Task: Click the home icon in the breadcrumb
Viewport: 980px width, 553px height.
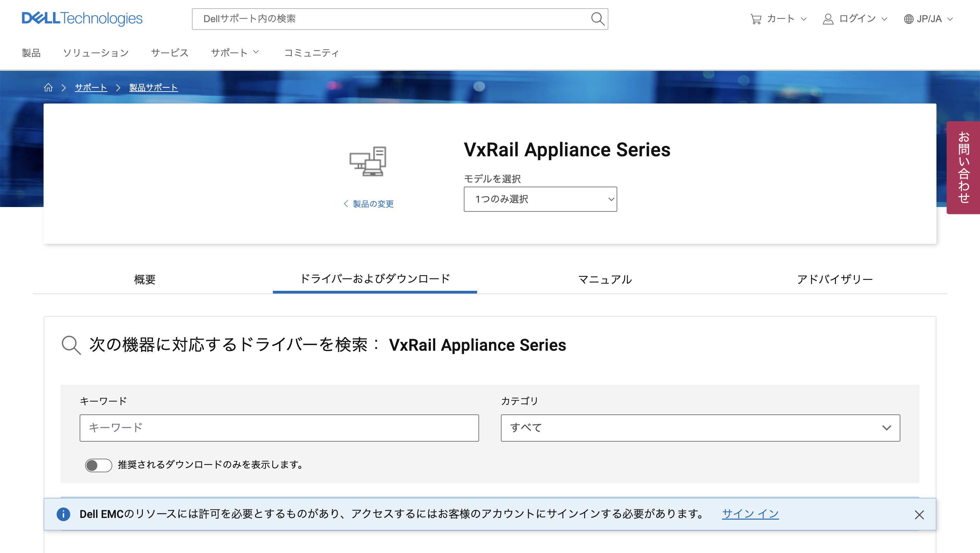Action: [48, 88]
